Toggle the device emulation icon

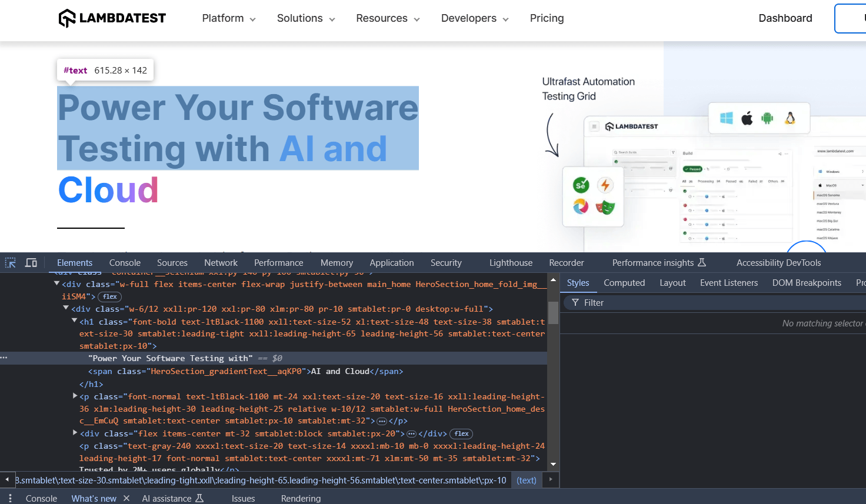click(x=31, y=262)
